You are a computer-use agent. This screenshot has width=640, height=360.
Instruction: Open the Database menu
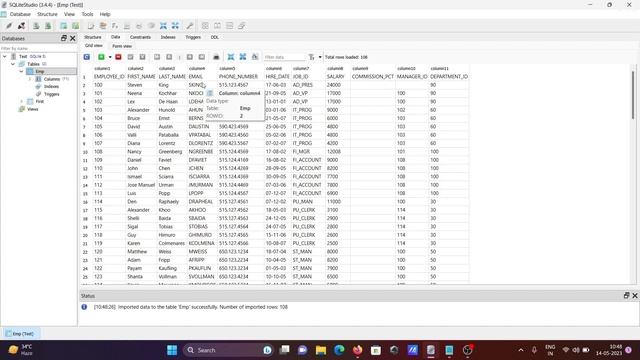(x=20, y=14)
